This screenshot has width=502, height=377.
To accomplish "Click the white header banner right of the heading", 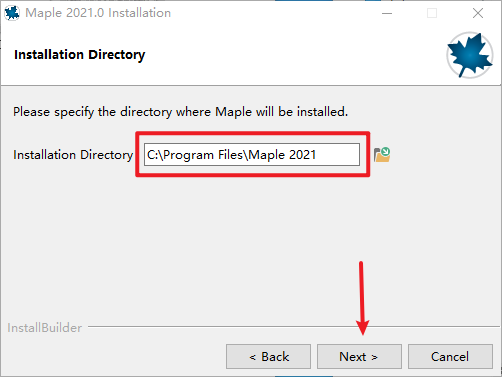I will point(293,55).
